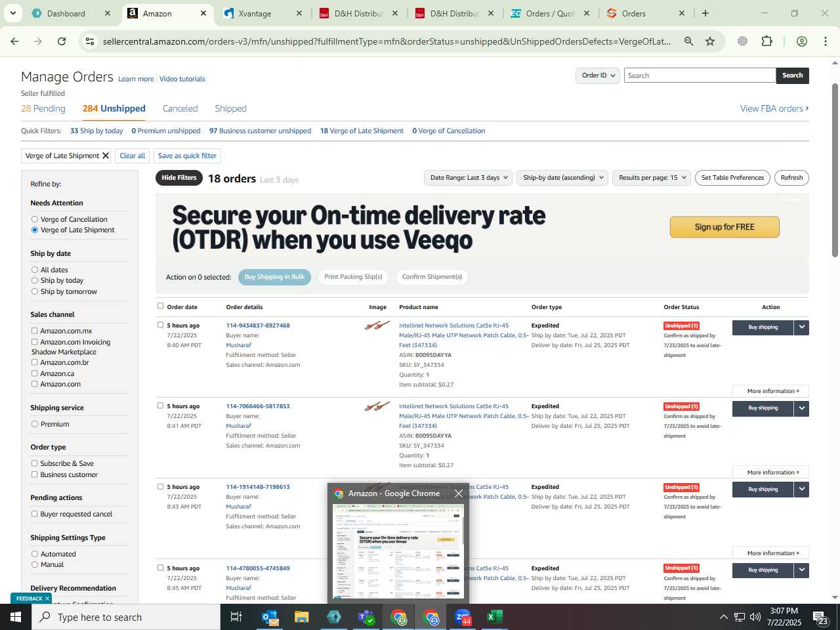Open the tab search chevron
Viewport: 840px width, 630px height.
(x=12, y=13)
